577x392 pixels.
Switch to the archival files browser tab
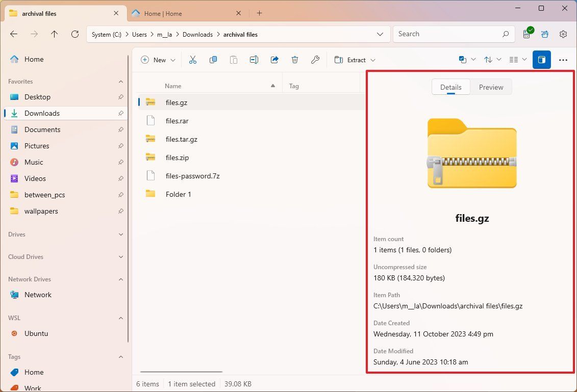[x=61, y=13]
